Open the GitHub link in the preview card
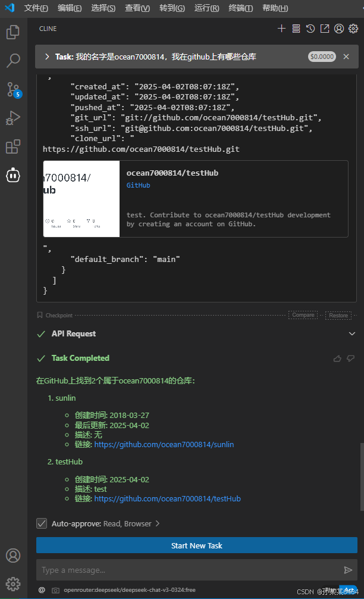This screenshot has height=599, width=364. [138, 185]
